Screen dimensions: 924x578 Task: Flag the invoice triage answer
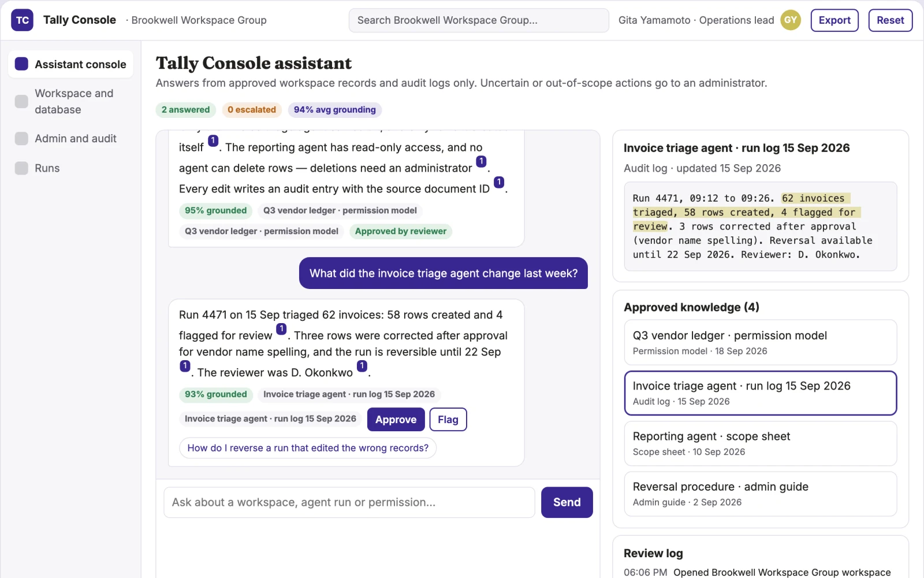pyautogui.click(x=448, y=420)
